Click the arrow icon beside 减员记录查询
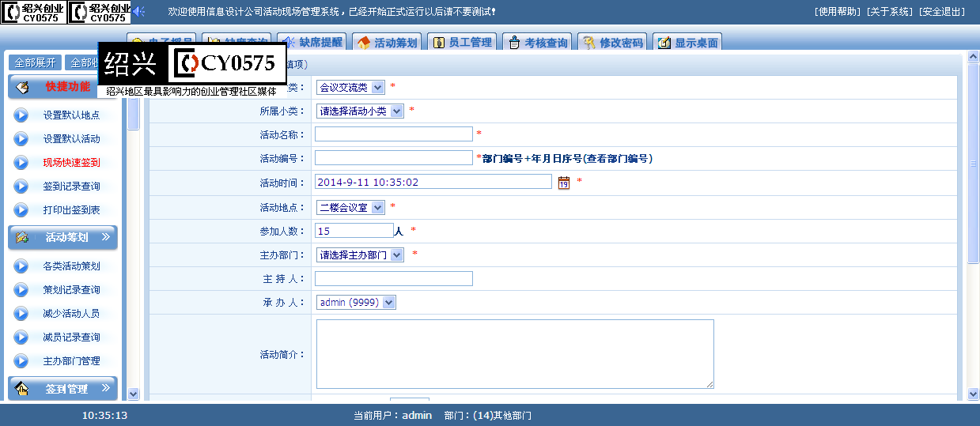Image resolution: width=980 pixels, height=426 pixels. 21,337
